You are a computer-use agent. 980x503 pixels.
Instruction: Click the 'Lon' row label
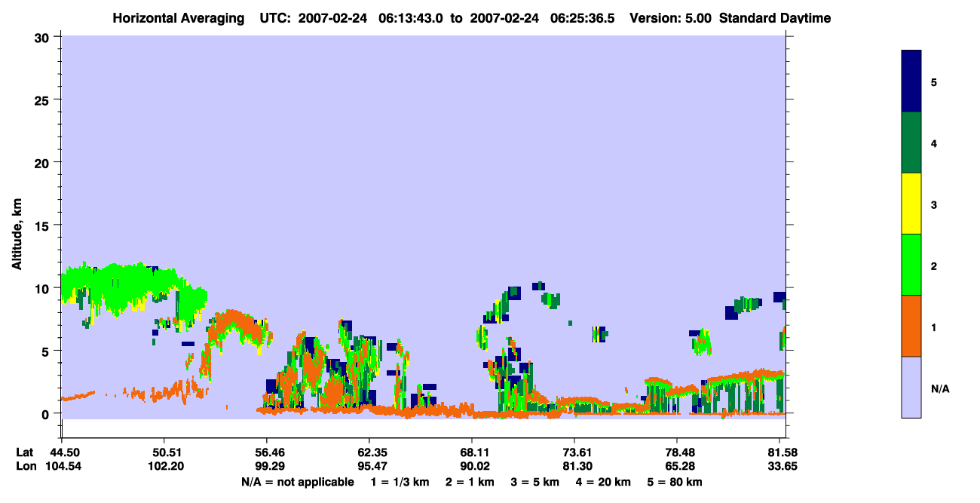(26, 467)
